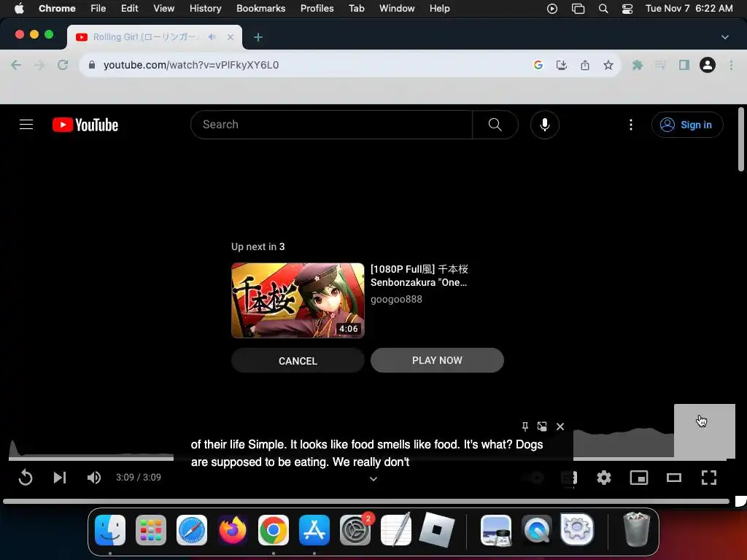Screen dimensions: 747x560
Task: Open Chrome three-dot menu
Action: 731,65
